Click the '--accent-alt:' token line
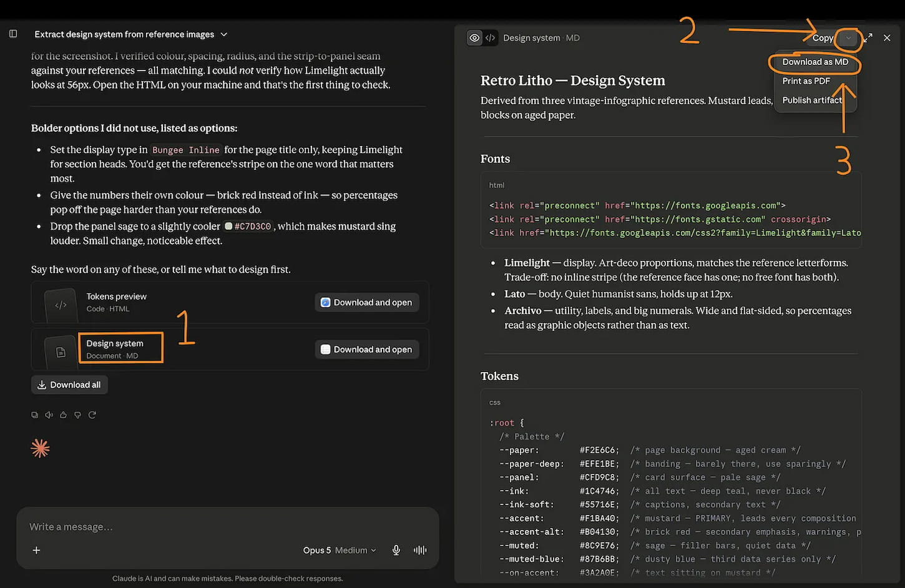Viewport: 905px width, 588px height. (x=680, y=532)
